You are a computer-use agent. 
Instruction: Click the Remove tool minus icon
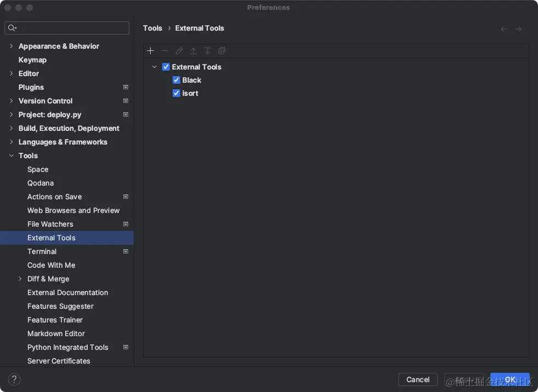[164, 51]
